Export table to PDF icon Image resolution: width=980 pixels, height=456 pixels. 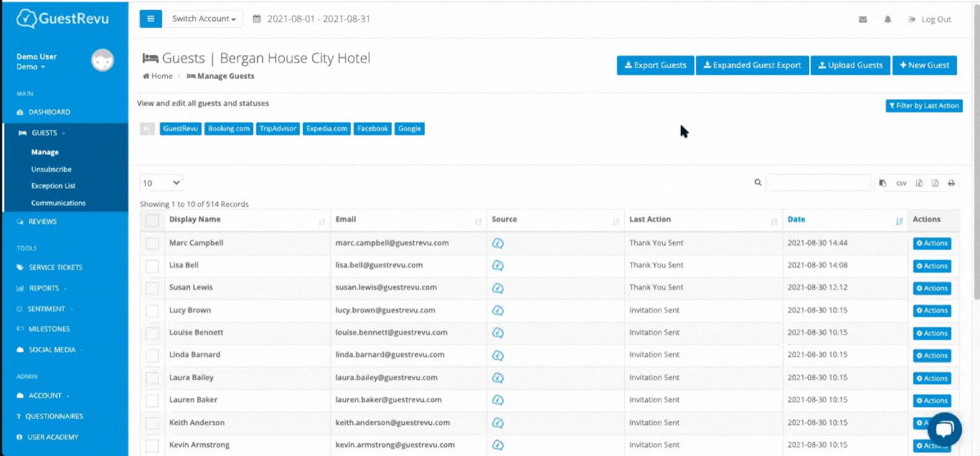coord(935,183)
